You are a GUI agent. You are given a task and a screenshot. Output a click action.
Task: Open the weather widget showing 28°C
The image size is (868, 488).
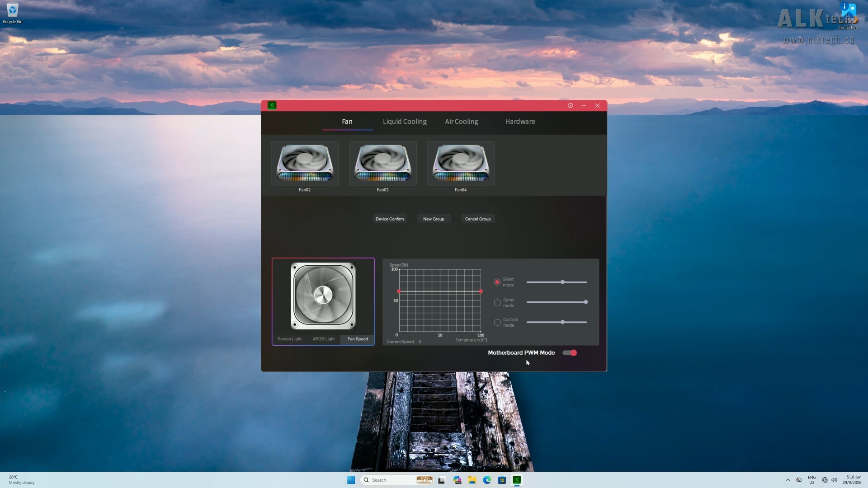point(22,480)
